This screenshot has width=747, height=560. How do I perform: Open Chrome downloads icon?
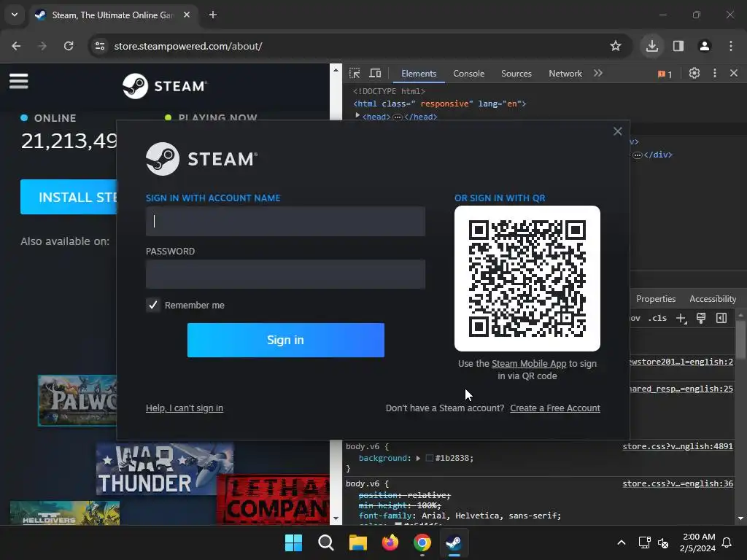pyautogui.click(x=651, y=46)
